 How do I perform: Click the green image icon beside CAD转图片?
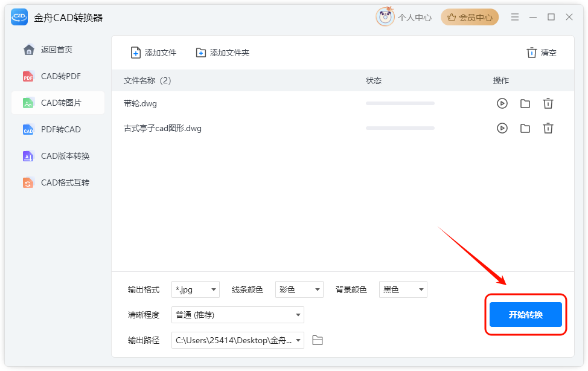click(28, 103)
